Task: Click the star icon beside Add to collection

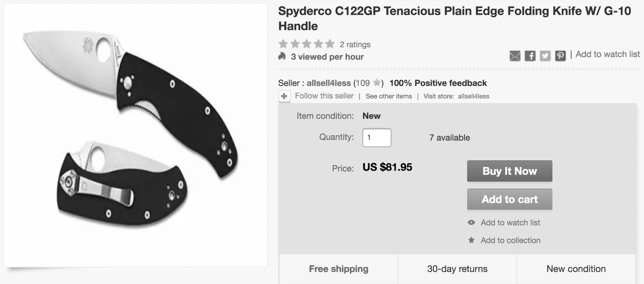Action: click(x=471, y=240)
